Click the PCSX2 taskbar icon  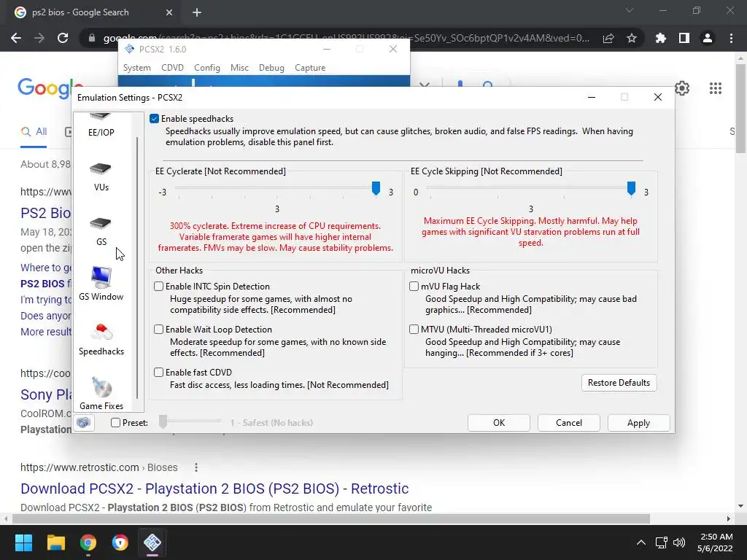pos(152,542)
